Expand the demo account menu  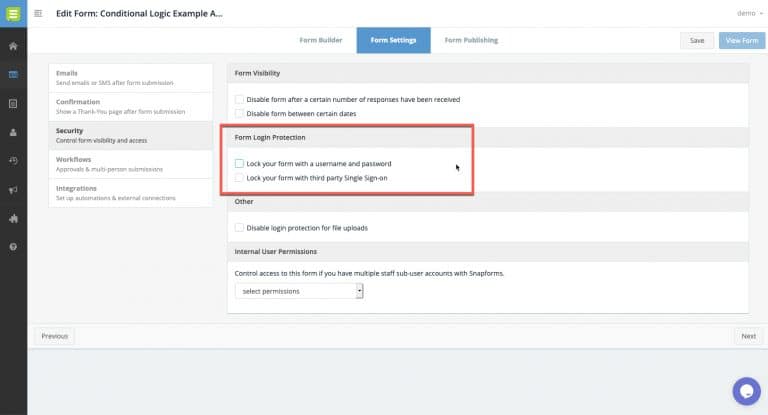(748, 13)
